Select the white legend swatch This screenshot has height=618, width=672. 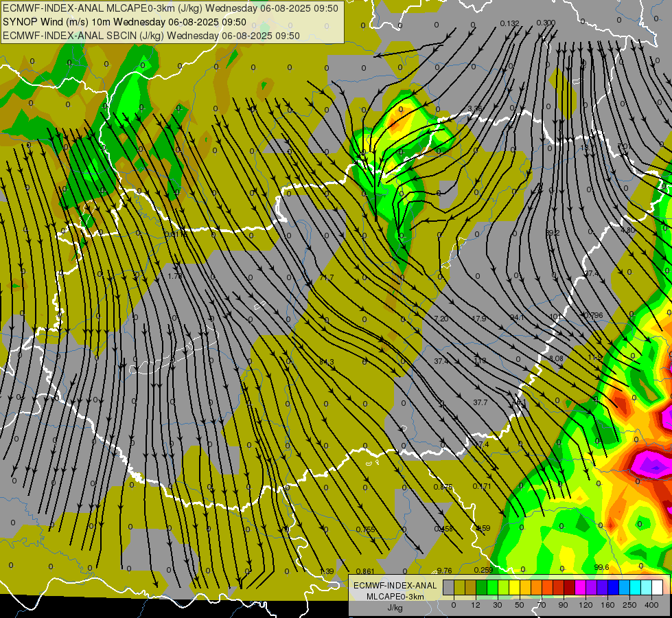click(658, 587)
